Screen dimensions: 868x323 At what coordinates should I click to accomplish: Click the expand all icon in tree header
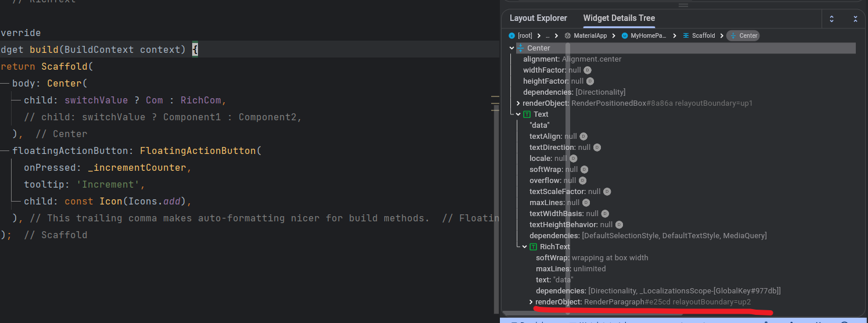tap(831, 19)
